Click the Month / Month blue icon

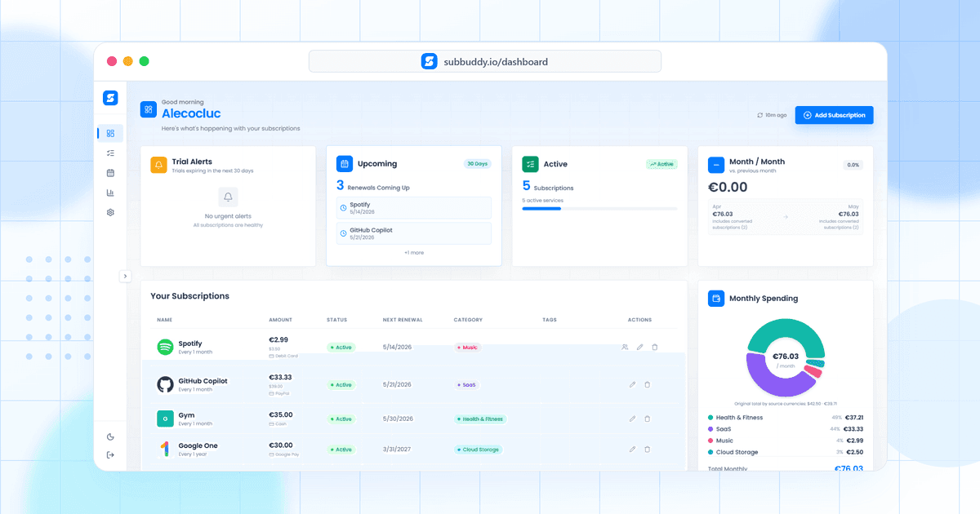tap(716, 165)
